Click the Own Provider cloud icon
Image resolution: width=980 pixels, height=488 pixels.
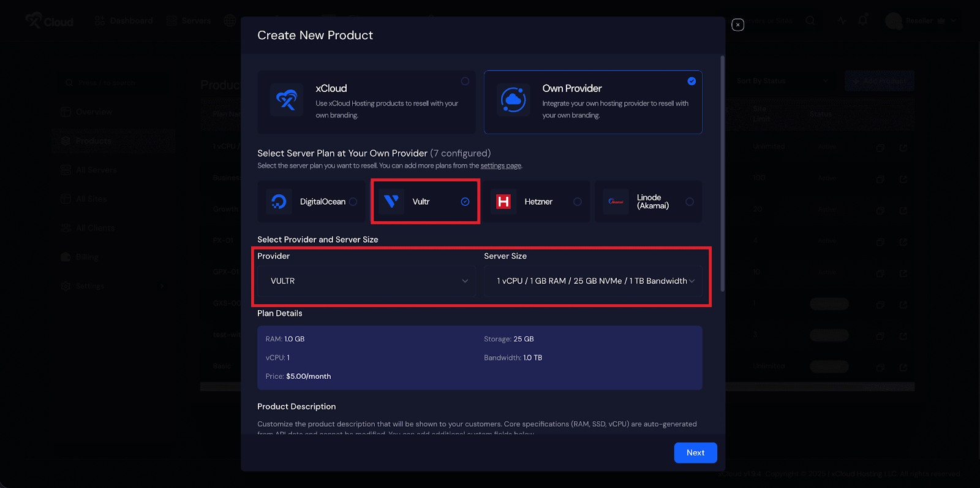(513, 100)
